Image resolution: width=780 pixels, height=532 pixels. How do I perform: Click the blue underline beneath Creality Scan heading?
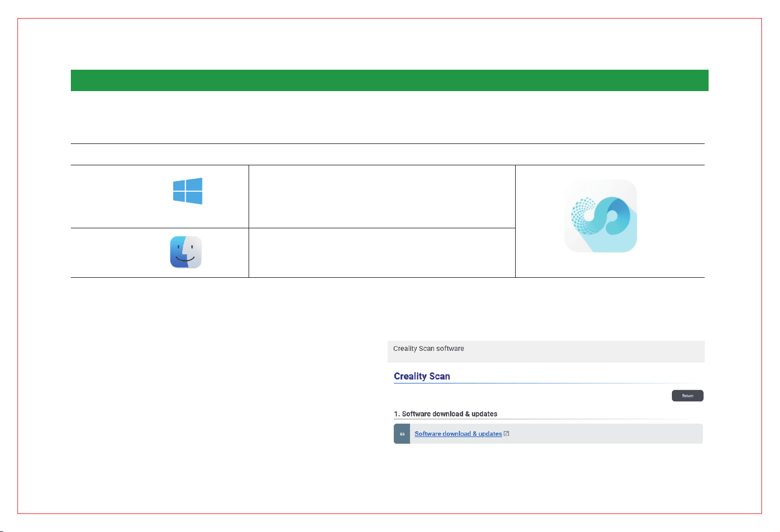548,384
